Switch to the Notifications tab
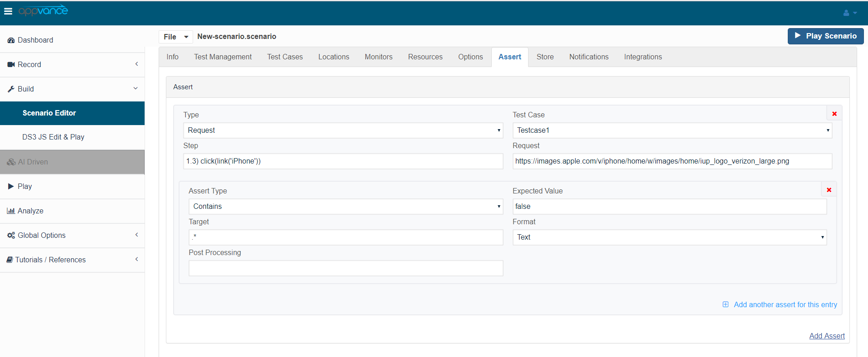The width and height of the screenshot is (868, 357). coord(588,57)
